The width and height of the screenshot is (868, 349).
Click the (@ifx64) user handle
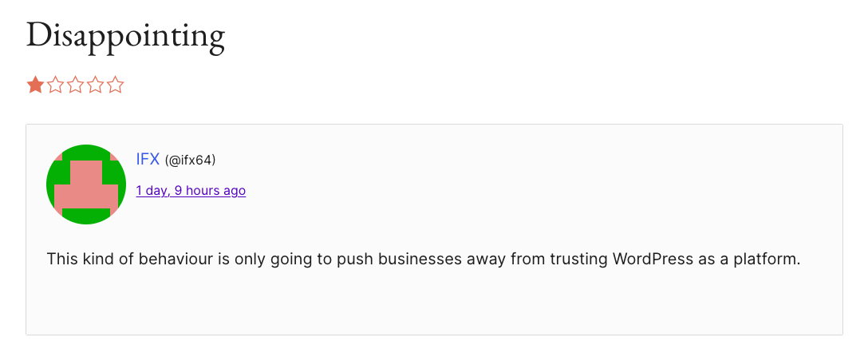(x=191, y=161)
